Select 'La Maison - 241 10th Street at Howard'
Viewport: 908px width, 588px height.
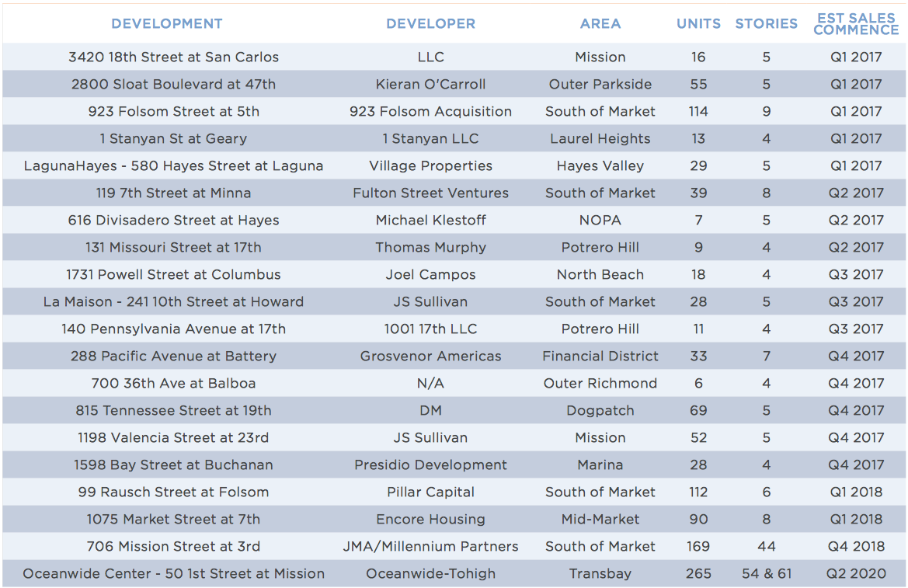tap(173, 302)
